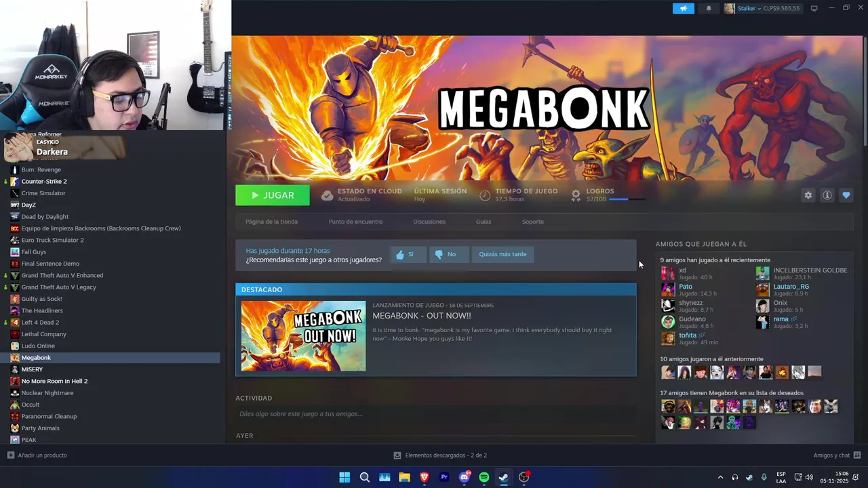Click Guilty as Sock! game icon
Viewport: 868px width, 488px height.
point(15,299)
